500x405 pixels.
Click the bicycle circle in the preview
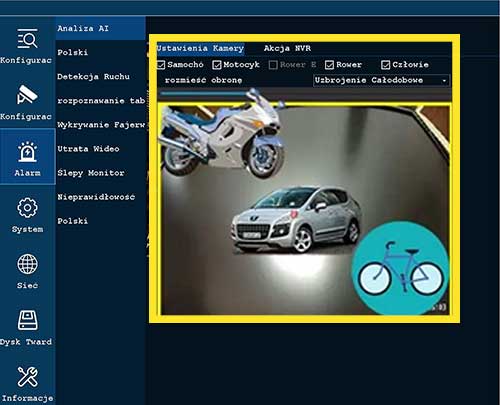pyautogui.click(x=400, y=267)
